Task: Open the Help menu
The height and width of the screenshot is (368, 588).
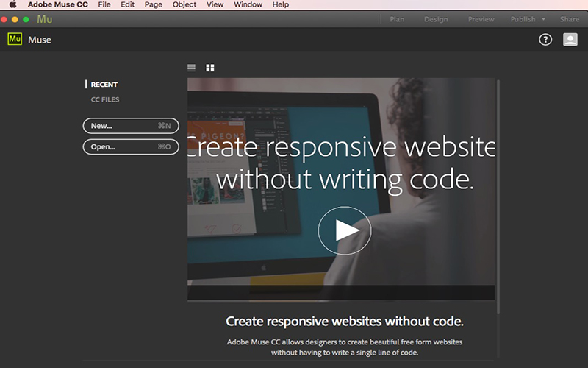Action: tap(281, 4)
